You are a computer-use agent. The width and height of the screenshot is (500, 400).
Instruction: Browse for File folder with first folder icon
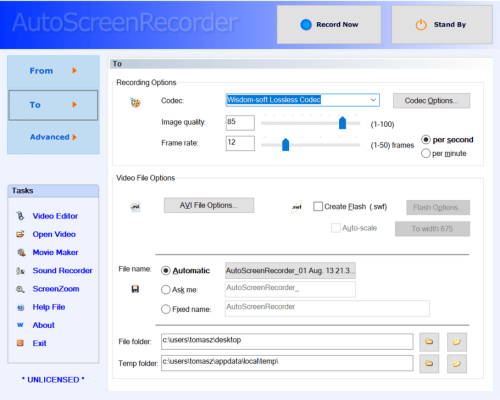[x=429, y=342]
